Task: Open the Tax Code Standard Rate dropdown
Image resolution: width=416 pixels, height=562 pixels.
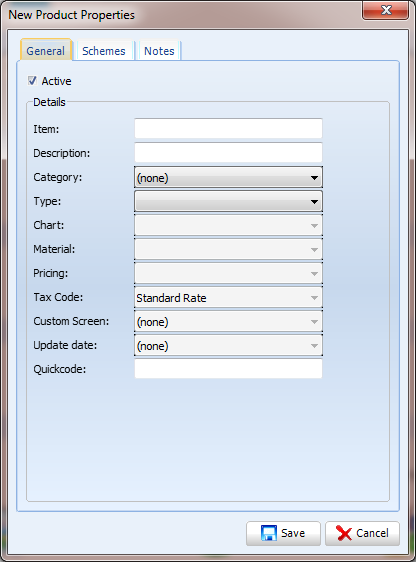Action: [228, 297]
